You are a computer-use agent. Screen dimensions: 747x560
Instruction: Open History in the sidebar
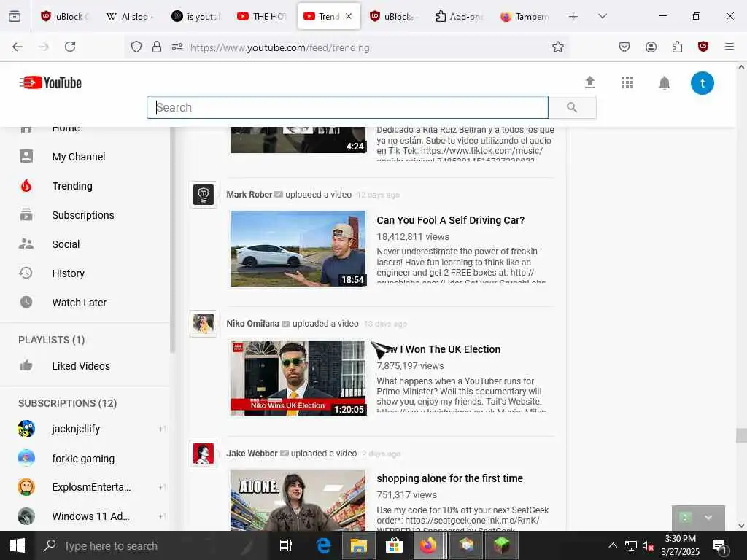[68, 273]
